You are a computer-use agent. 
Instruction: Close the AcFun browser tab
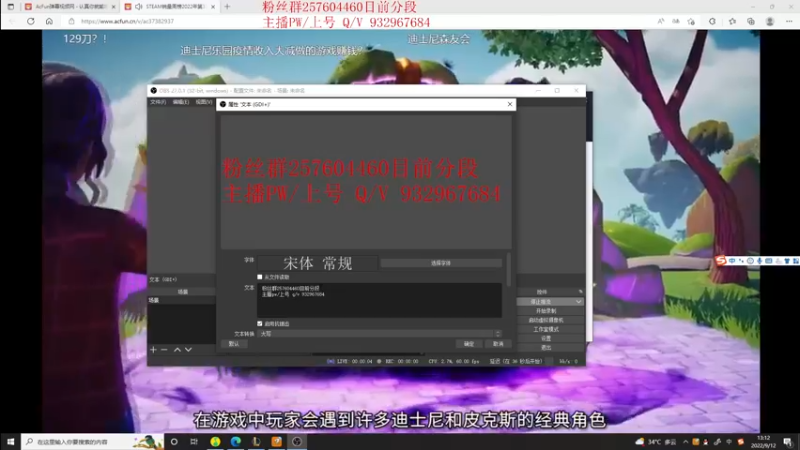click(113, 7)
